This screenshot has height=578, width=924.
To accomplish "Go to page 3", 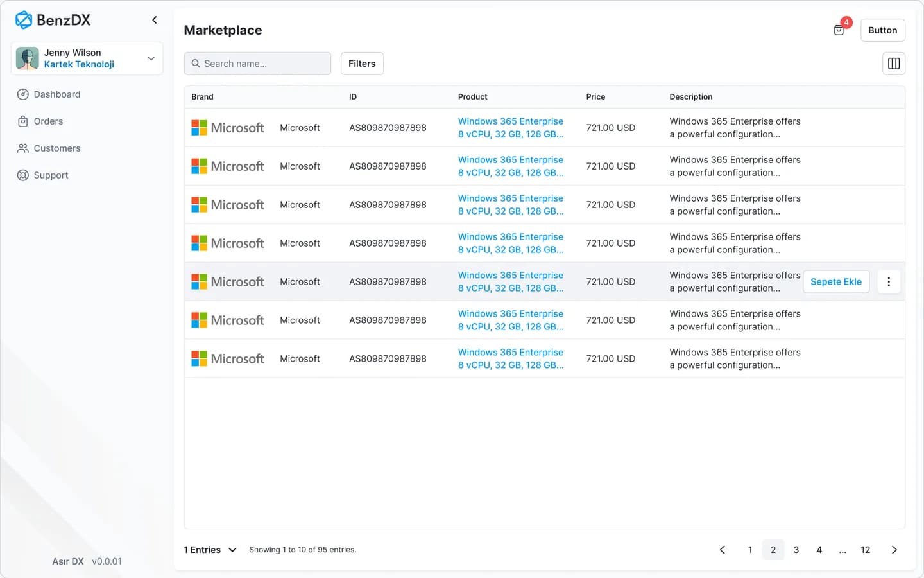I will [x=796, y=550].
